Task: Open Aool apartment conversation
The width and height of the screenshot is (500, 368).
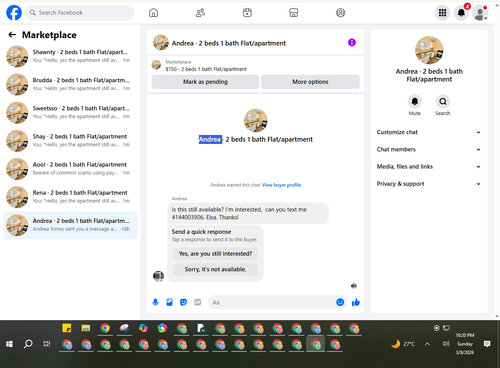Action: [x=70, y=169]
